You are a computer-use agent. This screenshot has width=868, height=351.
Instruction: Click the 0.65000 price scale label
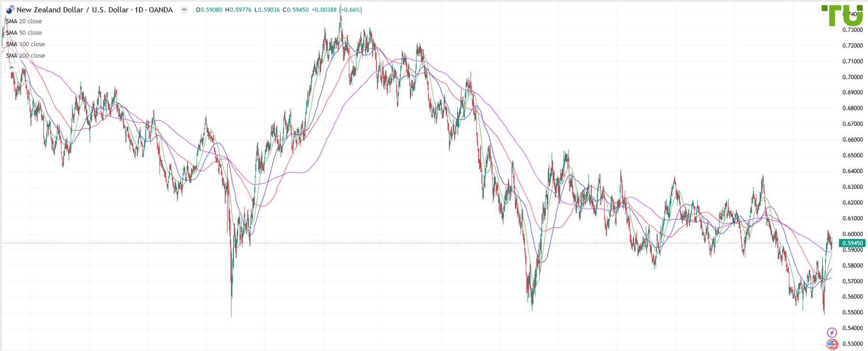(853, 156)
